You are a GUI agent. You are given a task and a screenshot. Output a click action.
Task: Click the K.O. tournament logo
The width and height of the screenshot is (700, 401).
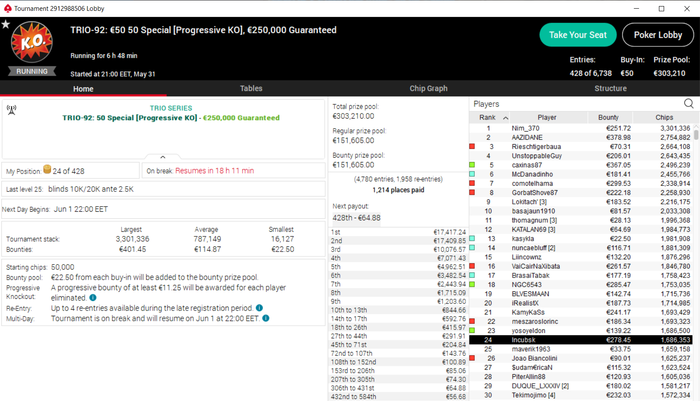tap(32, 42)
